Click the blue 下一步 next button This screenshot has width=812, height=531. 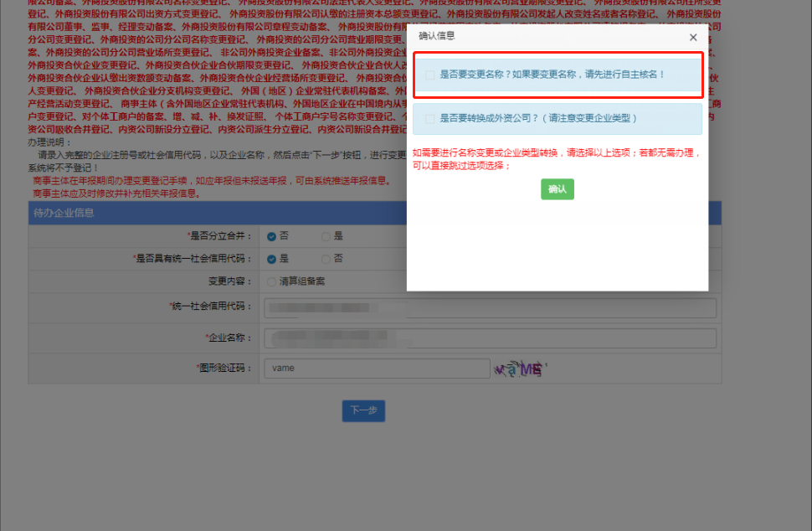pyautogui.click(x=363, y=410)
